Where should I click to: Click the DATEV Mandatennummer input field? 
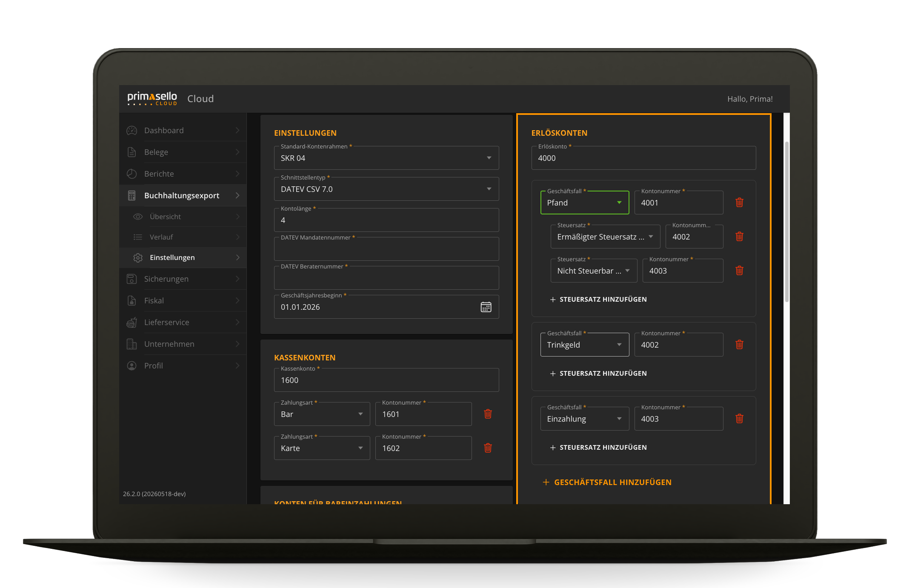(386, 249)
